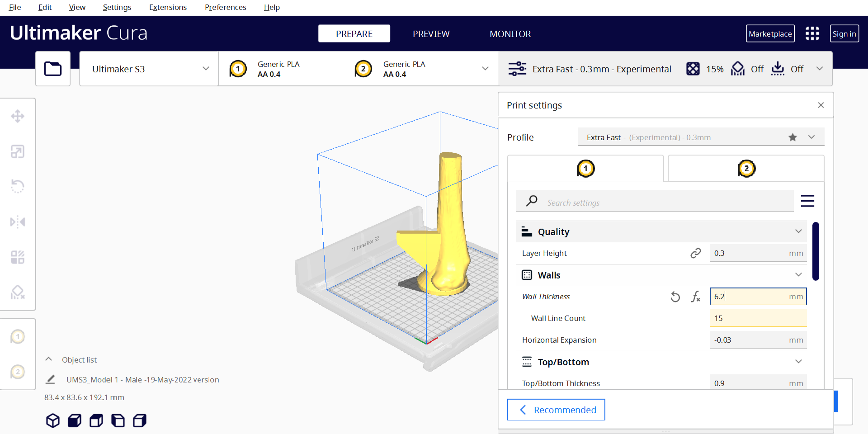Viewport: 868px width, 434px height.
Task: Select the Rotate tool
Action: coord(18,186)
